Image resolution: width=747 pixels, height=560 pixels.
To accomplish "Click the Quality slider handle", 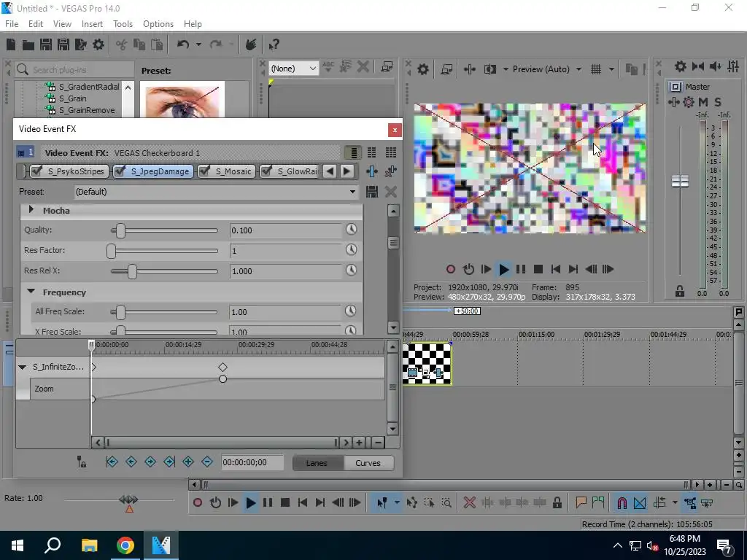I will click(x=120, y=230).
